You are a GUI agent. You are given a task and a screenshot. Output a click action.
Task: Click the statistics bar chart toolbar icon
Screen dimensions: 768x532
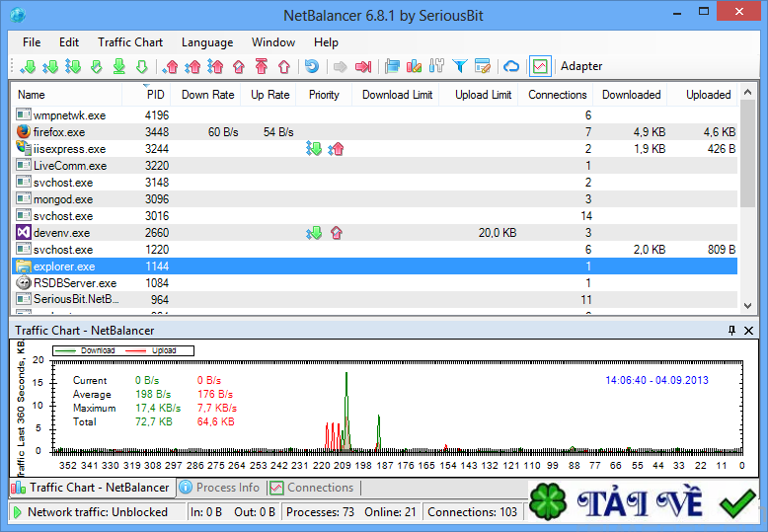click(415, 67)
